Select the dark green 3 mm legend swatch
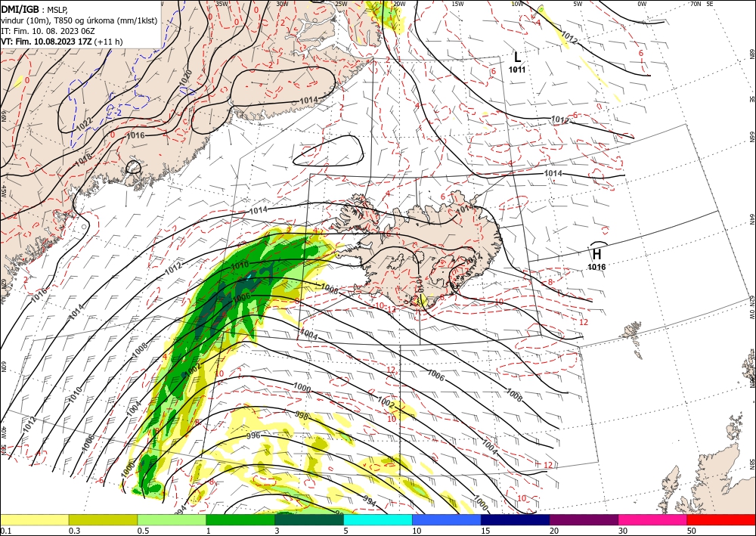 pos(309,519)
